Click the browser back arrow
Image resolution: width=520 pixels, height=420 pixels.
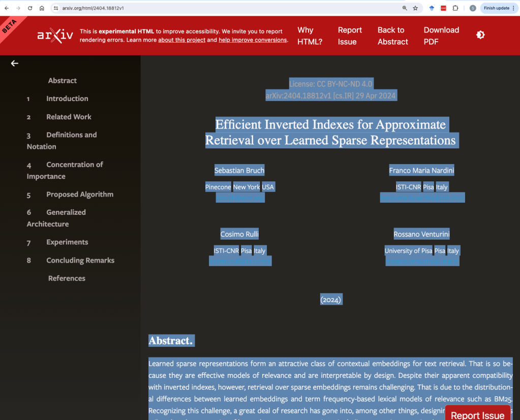(x=7, y=8)
